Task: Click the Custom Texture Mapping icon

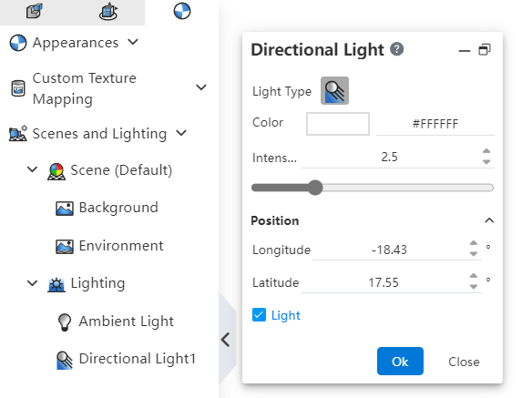Action: click(x=18, y=88)
